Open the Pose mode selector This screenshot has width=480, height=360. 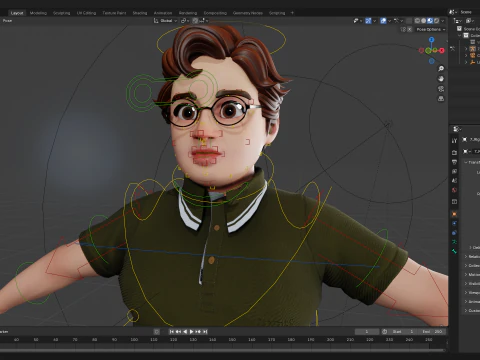(x=7, y=21)
